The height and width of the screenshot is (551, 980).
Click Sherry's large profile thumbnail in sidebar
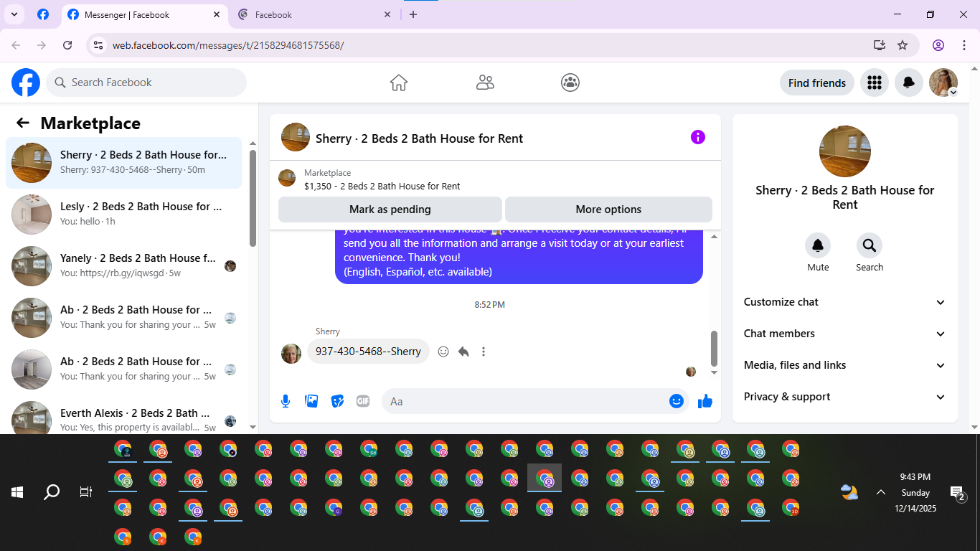tap(845, 151)
